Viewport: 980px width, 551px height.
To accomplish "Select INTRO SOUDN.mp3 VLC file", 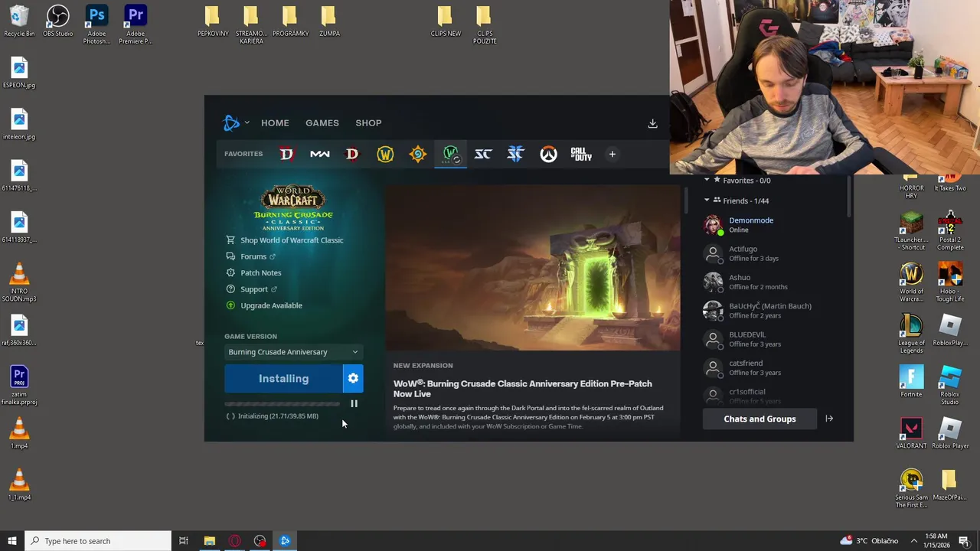I will click(x=19, y=282).
